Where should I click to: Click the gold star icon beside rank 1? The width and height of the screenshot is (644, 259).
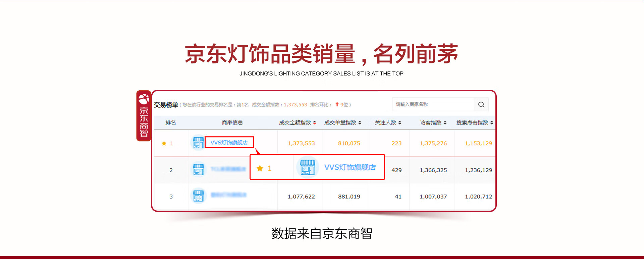(164, 143)
